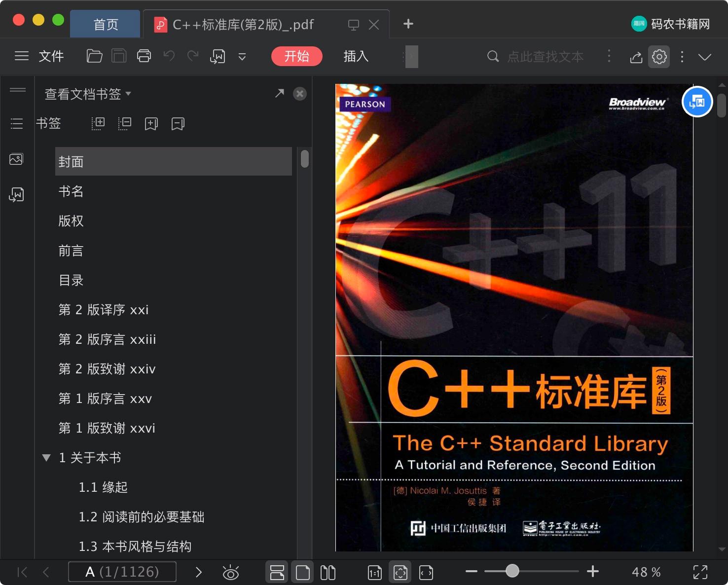The width and height of the screenshot is (728, 585).
Task: Pop out the bookmark panel with arrow icon
Action: (280, 93)
